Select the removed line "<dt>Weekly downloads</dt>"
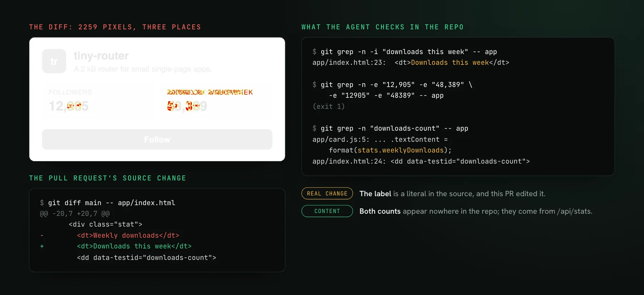 [x=128, y=236]
